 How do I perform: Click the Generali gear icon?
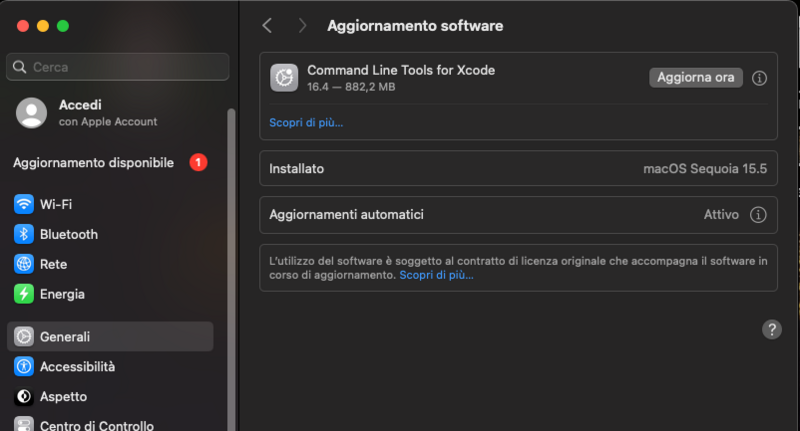point(24,337)
